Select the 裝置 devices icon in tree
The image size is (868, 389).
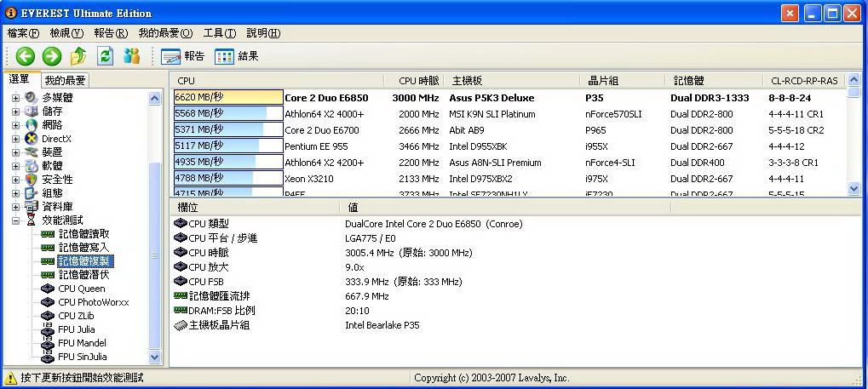click(32, 152)
